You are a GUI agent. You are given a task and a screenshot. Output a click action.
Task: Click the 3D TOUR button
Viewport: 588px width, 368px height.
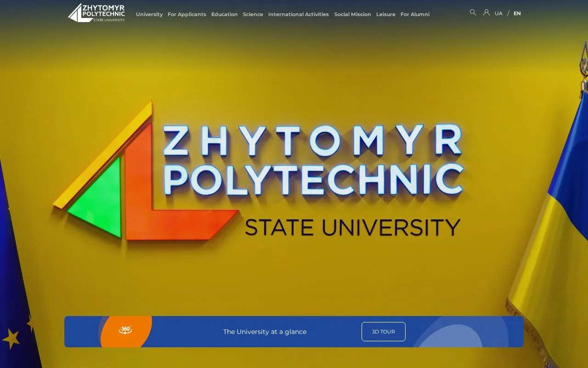[384, 332]
